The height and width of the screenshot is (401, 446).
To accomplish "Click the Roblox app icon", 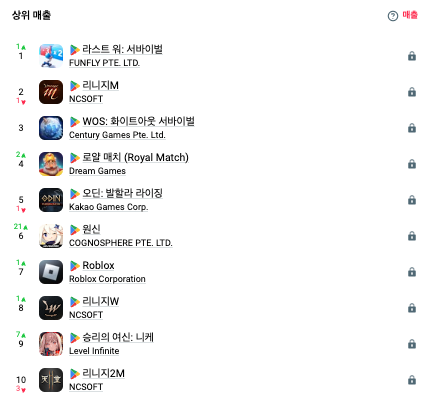I will pos(51,272).
